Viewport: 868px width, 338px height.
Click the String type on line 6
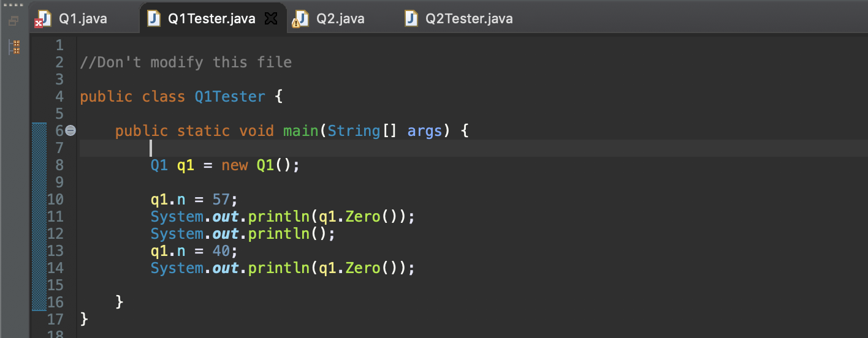tap(354, 130)
